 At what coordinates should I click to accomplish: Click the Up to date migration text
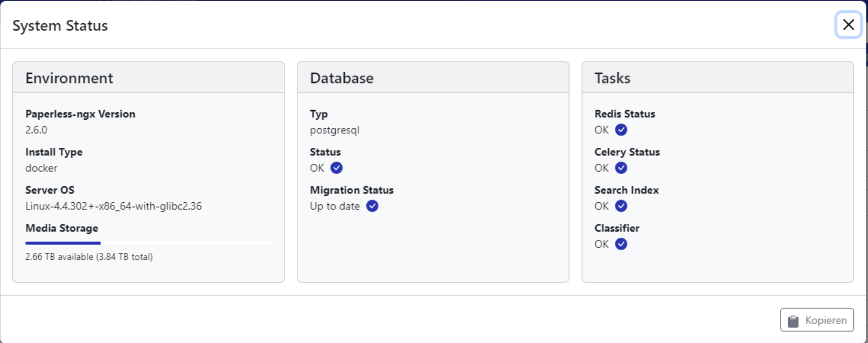[335, 206]
